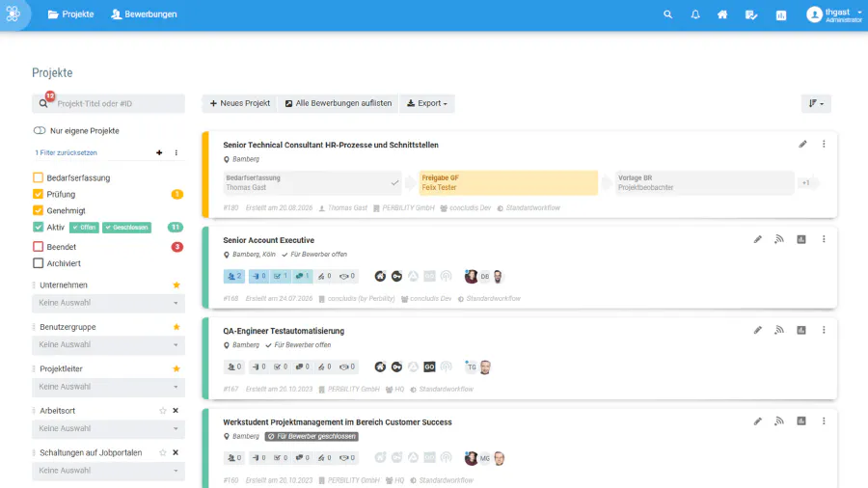Favorite the Arbeitsort filter star

(x=163, y=411)
